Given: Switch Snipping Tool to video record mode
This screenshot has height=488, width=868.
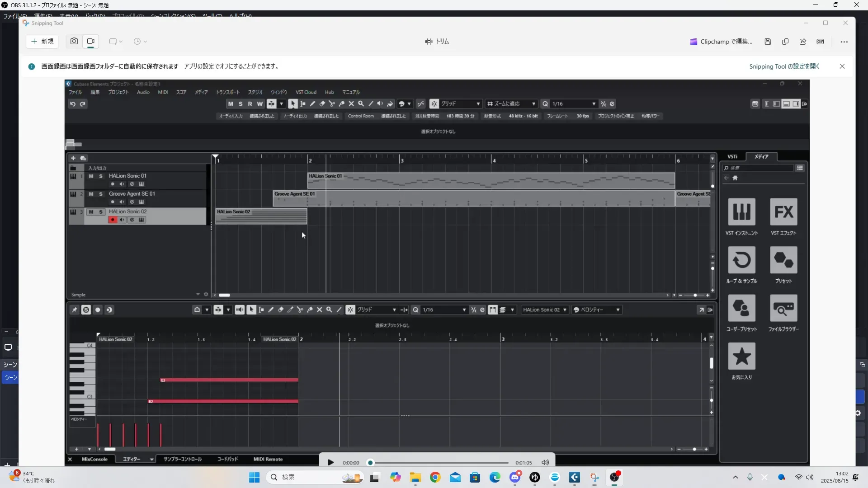Looking at the screenshot, I should click(91, 42).
